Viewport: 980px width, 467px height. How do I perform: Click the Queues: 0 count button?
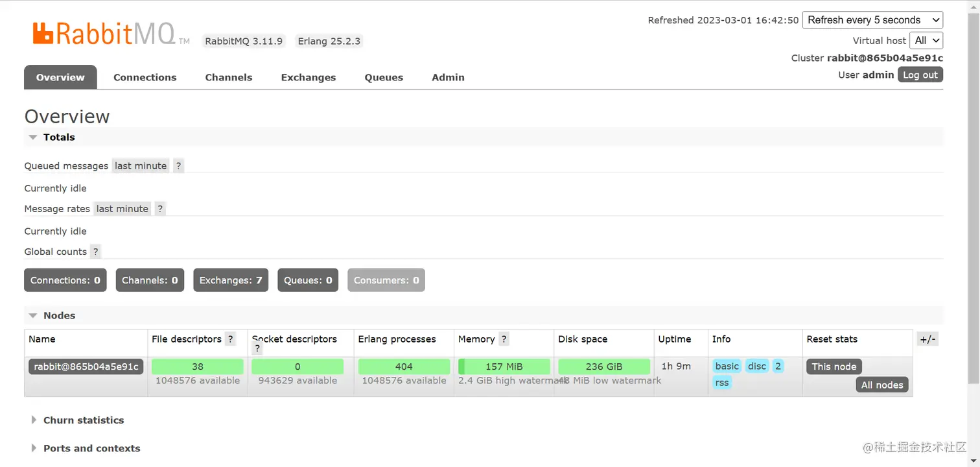308,280
